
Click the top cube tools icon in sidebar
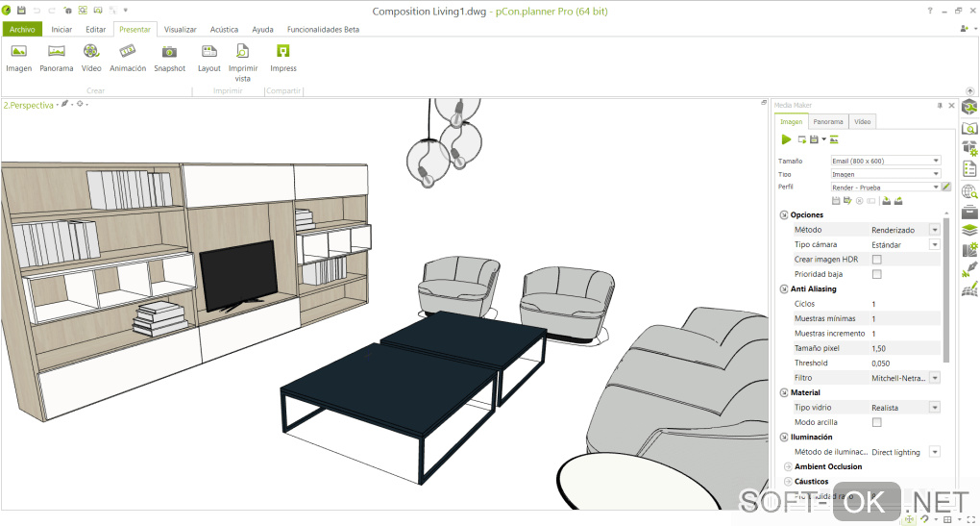969,107
